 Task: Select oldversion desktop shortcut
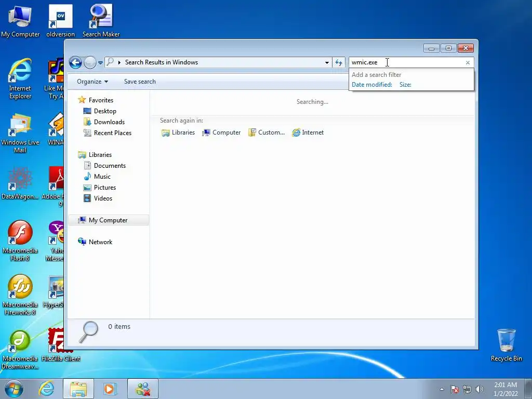pos(60,21)
